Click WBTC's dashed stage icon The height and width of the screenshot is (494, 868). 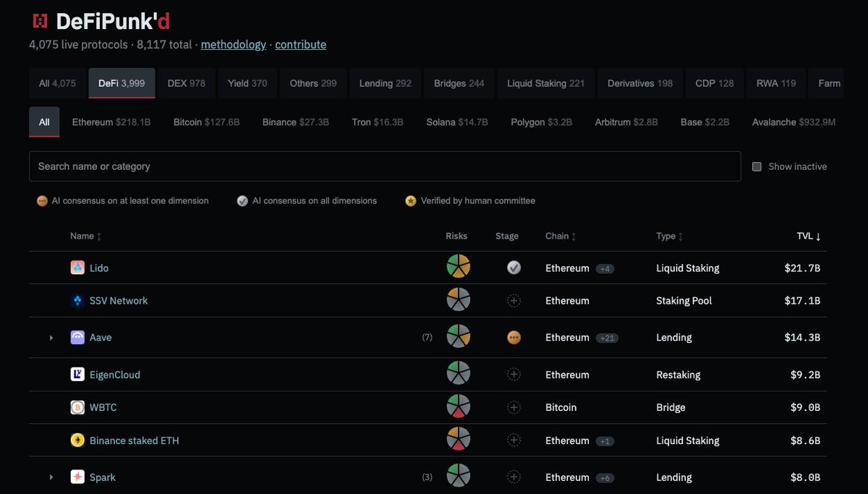coord(514,407)
